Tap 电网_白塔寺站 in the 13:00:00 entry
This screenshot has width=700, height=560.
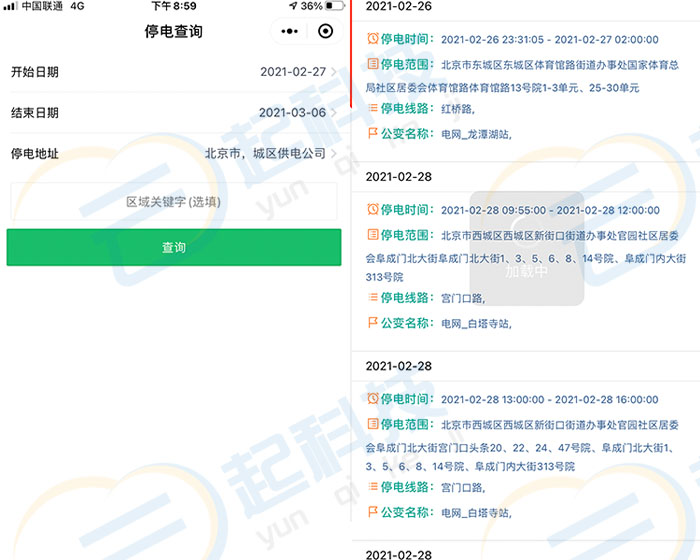click(476, 513)
